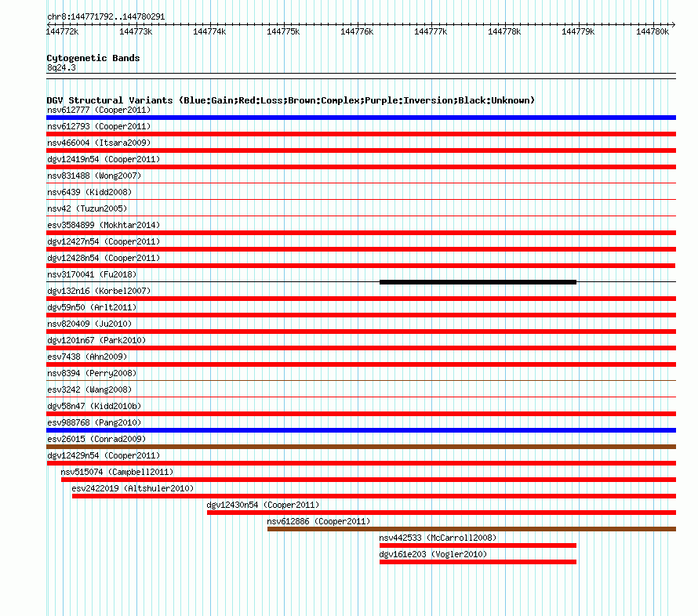Click the nsv6439 (Kidd2008) label
The width and height of the screenshot is (698, 616).
click(89, 192)
